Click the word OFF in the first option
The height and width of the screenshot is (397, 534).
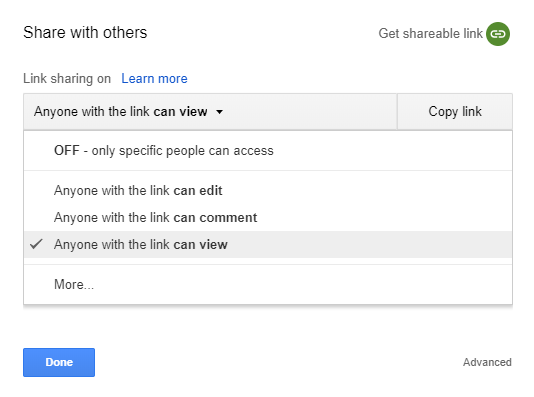(x=67, y=150)
